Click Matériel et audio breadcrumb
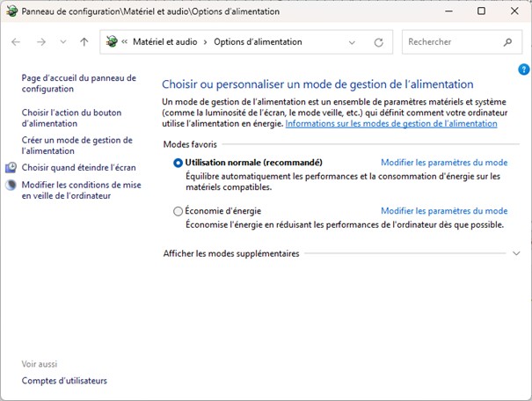Viewport: 532px width, 401px height. point(165,41)
